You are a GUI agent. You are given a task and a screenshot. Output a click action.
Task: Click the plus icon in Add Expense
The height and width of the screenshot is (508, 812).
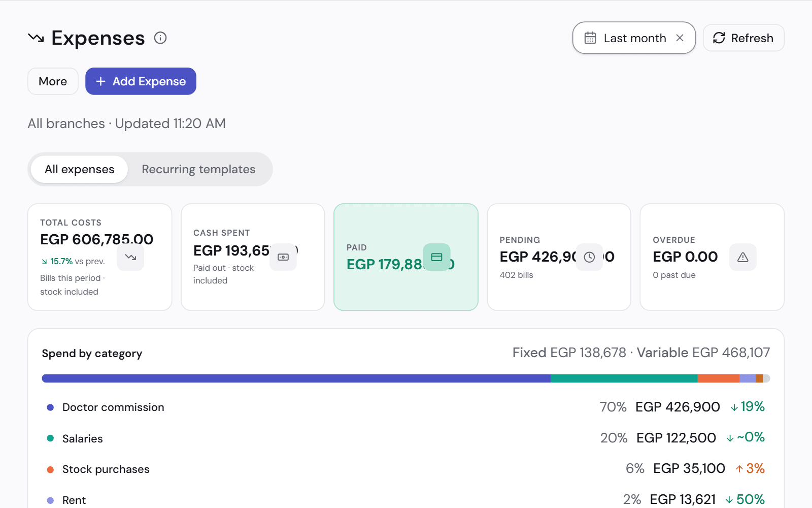pyautogui.click(x=100, y=81)
